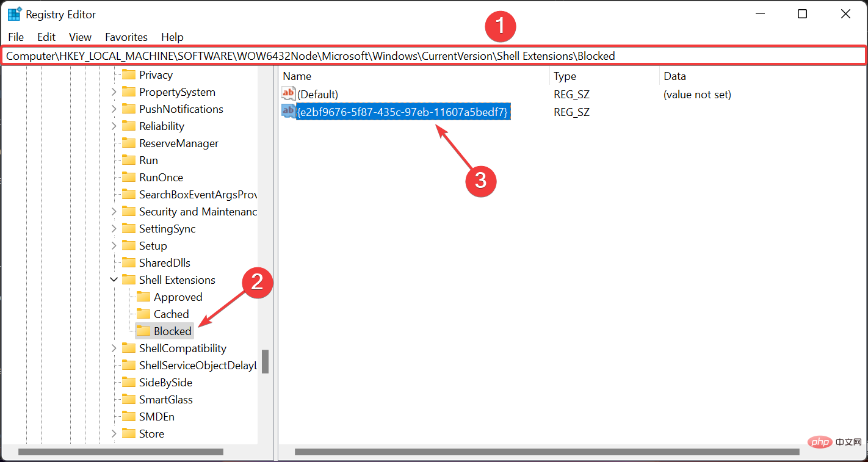Viewport: 868px width, 462px height.
Task: Select the (Default) value name
Action: coord(317,95)
